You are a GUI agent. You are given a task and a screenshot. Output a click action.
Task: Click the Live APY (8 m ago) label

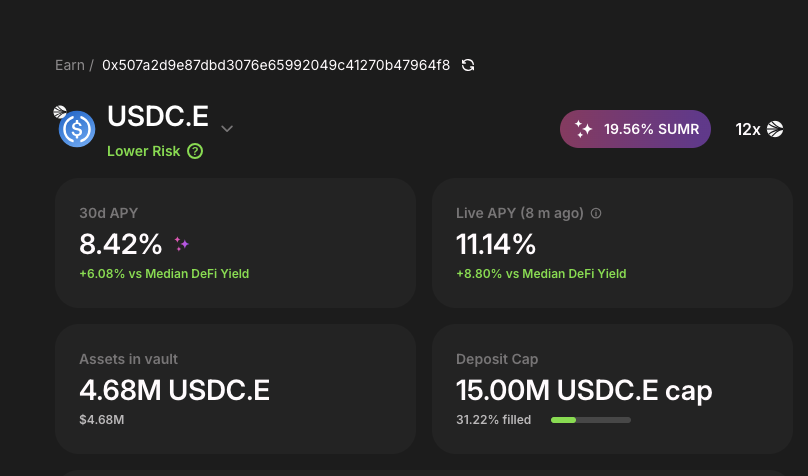[x=519, y=213]
